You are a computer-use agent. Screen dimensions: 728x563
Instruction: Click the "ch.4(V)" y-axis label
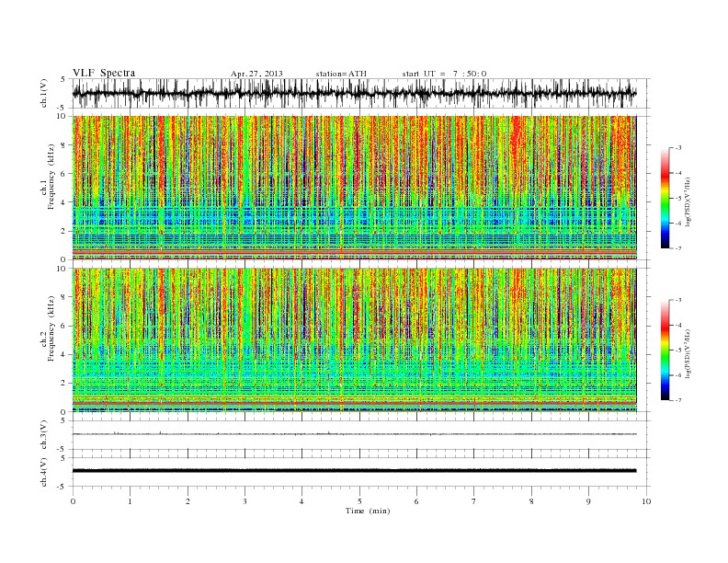pos(44,472)
